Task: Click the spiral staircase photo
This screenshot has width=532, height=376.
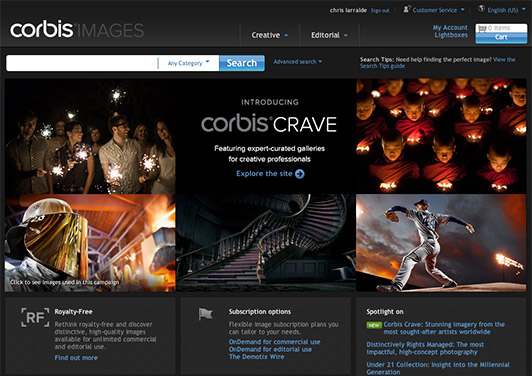Action: pos(266,243)
